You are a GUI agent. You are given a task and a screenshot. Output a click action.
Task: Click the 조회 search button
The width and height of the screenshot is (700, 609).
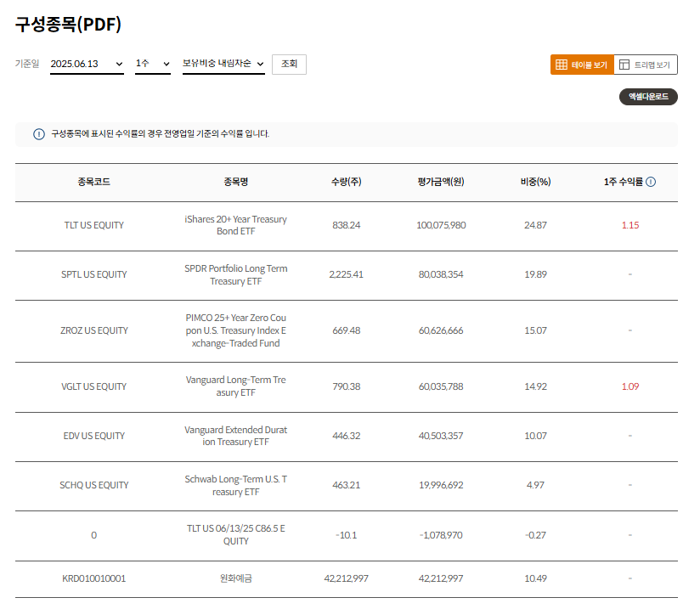coord(289,64)
